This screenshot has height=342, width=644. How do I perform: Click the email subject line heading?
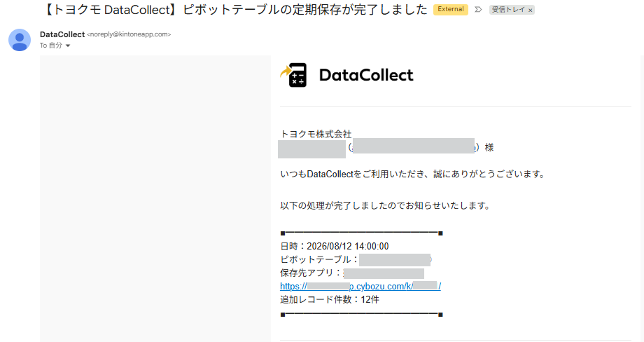[x=235, y=9]
